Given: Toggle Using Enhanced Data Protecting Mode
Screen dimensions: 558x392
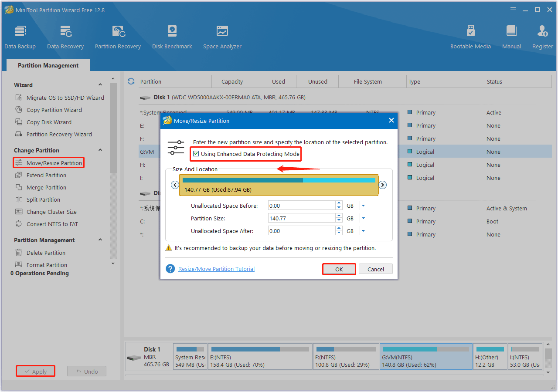Looking at the screenshot, I should [x=196, y=154].
